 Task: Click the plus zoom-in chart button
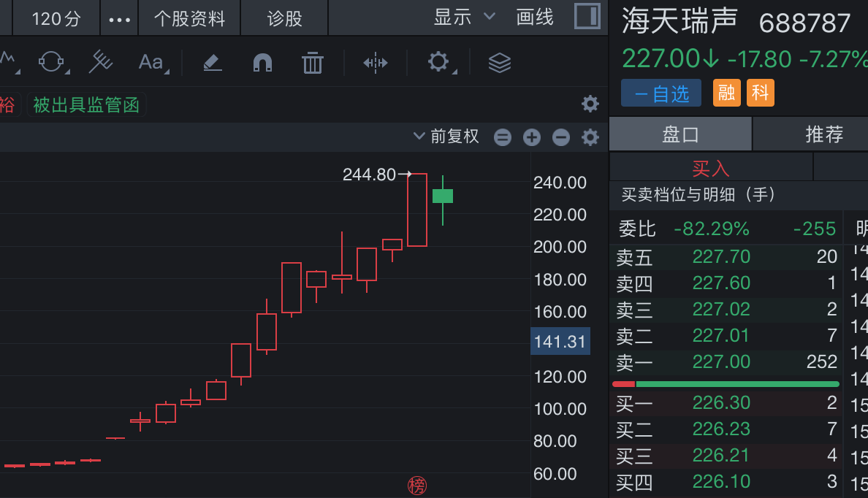[x=532, y=137]
